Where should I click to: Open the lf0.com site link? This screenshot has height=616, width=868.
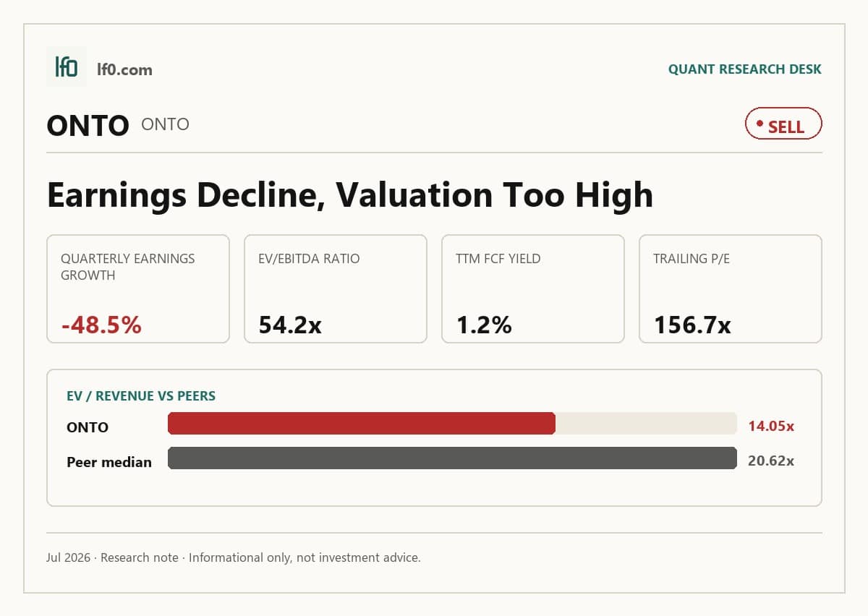point(124,69)
